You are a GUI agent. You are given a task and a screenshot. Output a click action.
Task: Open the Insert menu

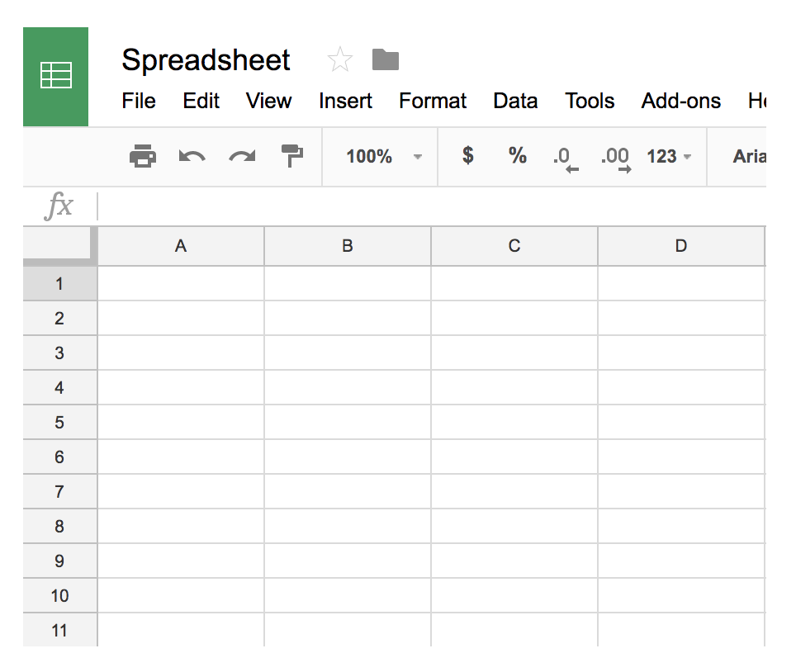coord(345,101)
